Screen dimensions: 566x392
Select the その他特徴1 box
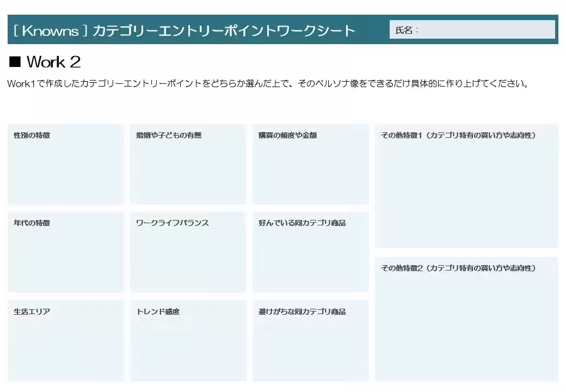(x=466, y=186)
